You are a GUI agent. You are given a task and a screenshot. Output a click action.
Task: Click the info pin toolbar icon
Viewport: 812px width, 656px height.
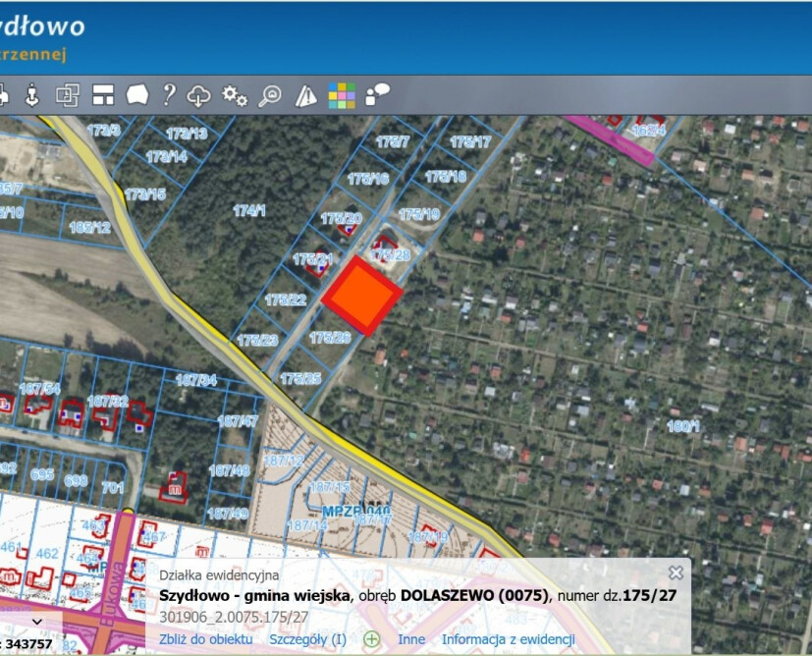point(31,94)
